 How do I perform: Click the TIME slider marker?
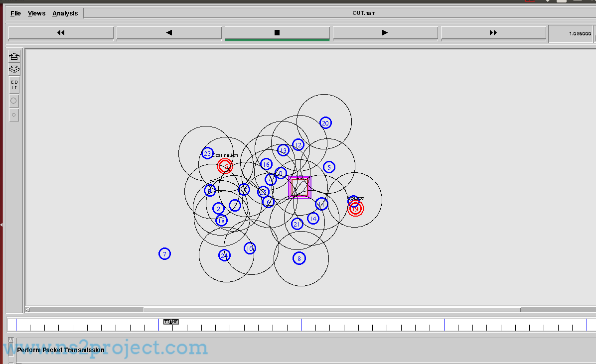coord(171,322)
